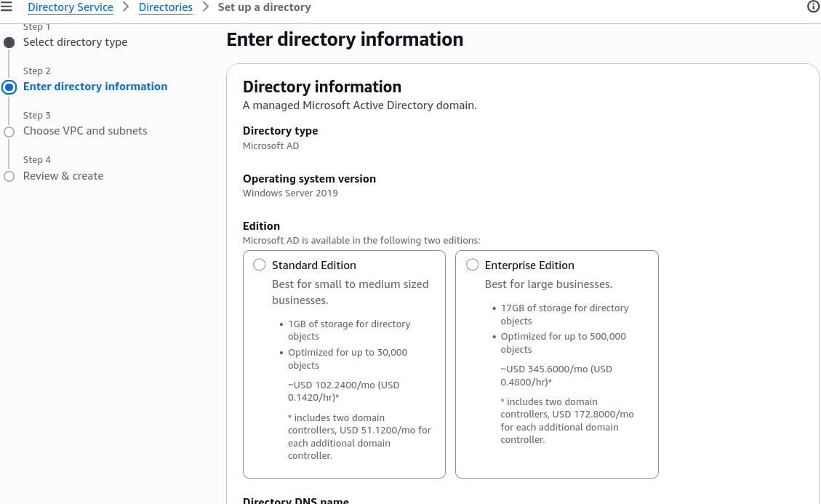Click the chevron after Directories breadcrumb
This screenshot has height=504, width=821.
(x=205, y=7)
